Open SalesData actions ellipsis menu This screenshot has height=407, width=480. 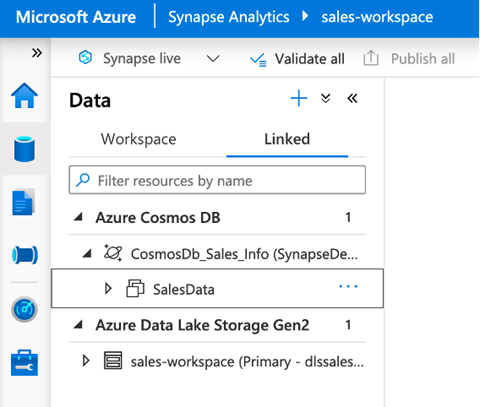pos(348,286)
